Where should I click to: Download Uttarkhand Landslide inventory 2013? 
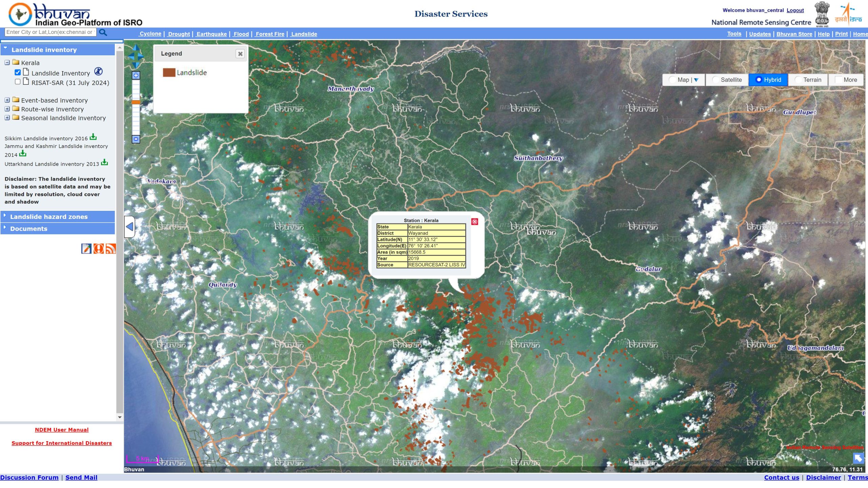tap(104, 163)
